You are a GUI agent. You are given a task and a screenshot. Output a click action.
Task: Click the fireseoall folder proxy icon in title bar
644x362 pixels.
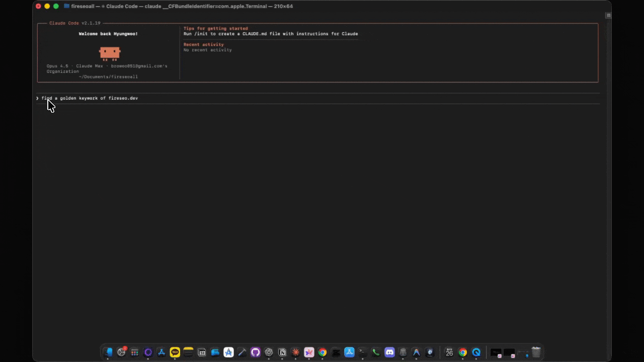click(66, 6)
